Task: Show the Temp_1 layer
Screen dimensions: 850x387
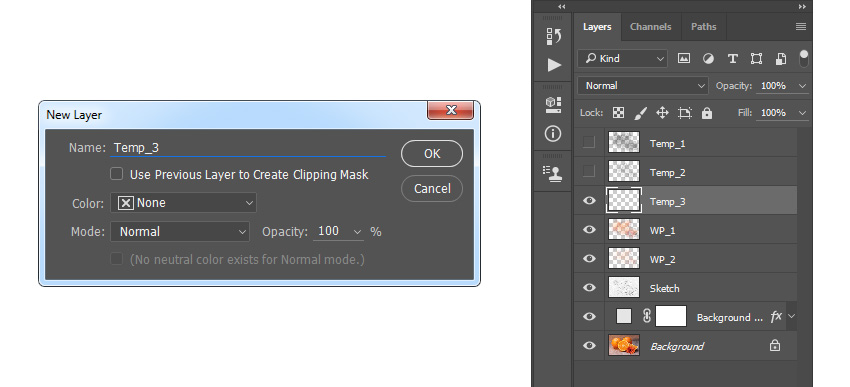Action: 589,143
